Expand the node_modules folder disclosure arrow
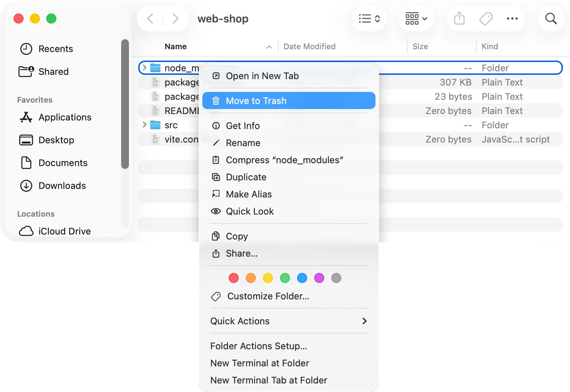Image resolution: width=570 pixels, height=392 pixels. click(x=144, y=67)
